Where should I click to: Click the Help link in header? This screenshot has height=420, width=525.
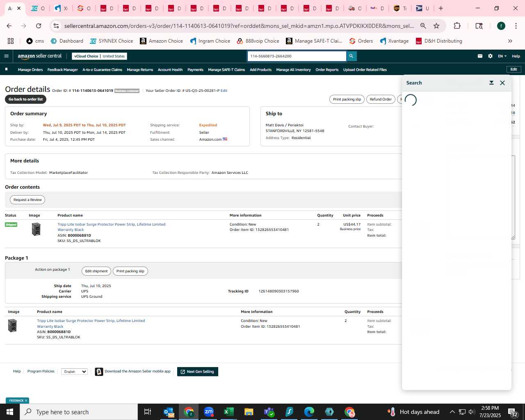[516, 56]
